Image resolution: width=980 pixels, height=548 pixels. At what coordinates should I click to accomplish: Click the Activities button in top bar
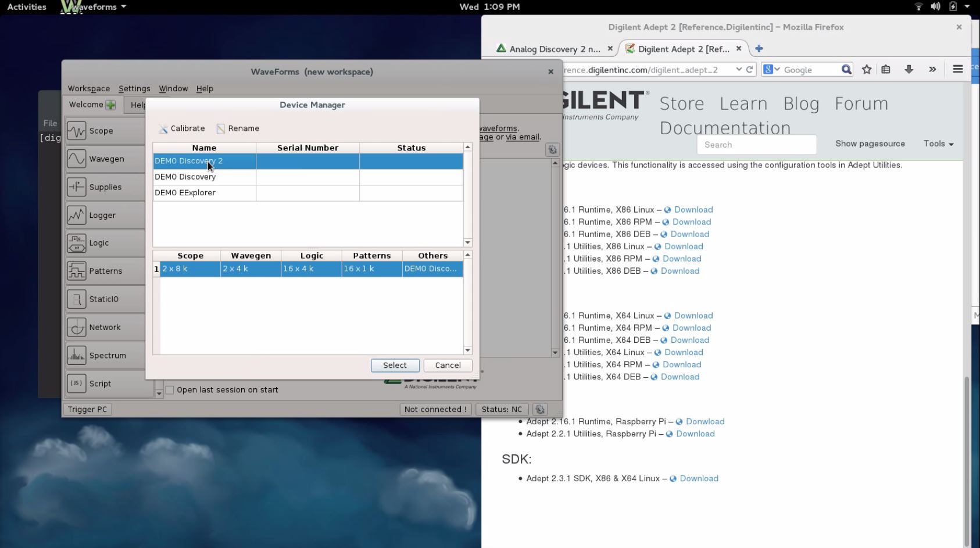(27, 7)
